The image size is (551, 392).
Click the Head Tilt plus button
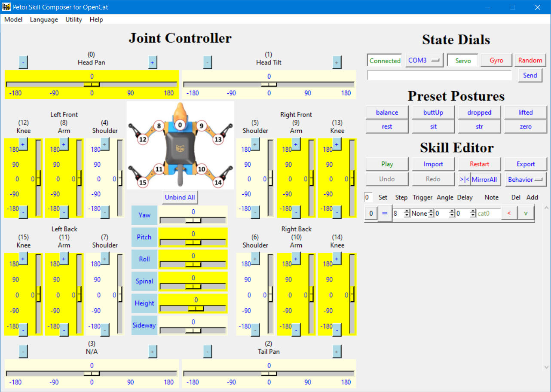click(337, 62)
